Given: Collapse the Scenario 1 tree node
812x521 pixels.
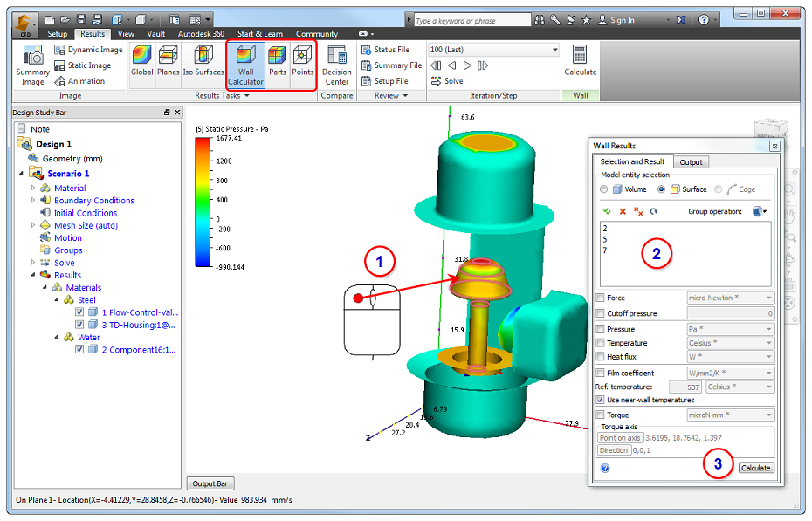Looking at the screenshot, I should [21, 174].
